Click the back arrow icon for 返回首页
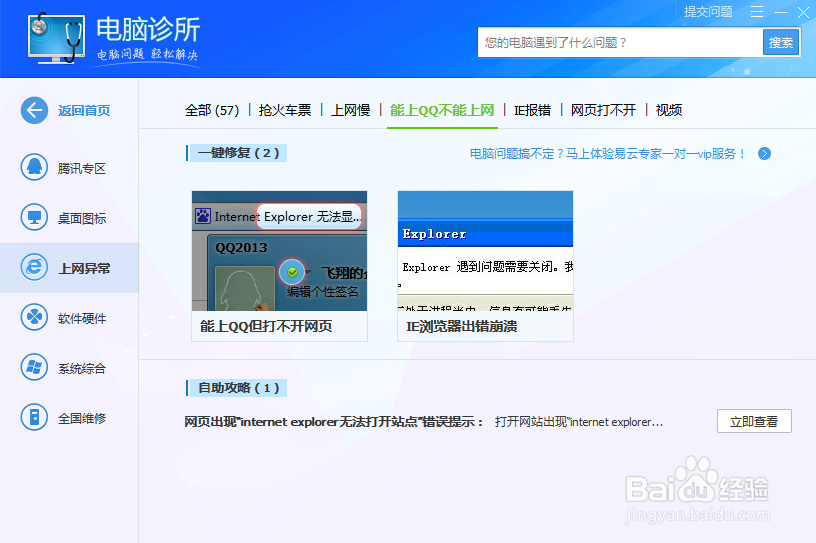This screenshot has width=816, height=543. pyautogui.click(x=34, y=110)
